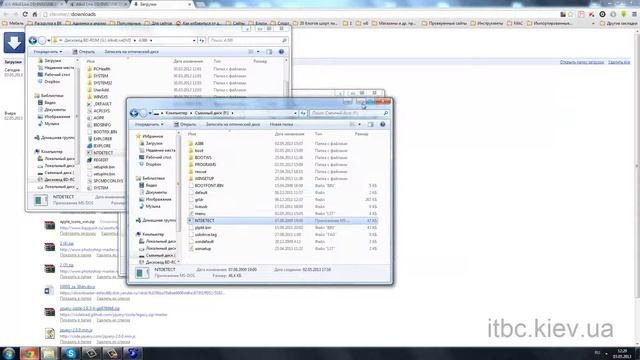This screenshot has width=640, height=360.
Task: Click delete all link on Chrome downloads page
Action: point(619,62)
